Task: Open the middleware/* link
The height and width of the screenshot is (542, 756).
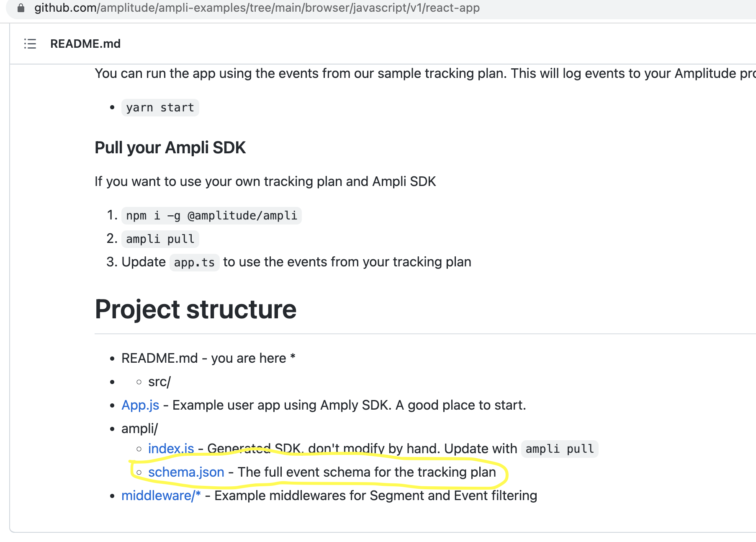Action: click(x=161, y=496)
